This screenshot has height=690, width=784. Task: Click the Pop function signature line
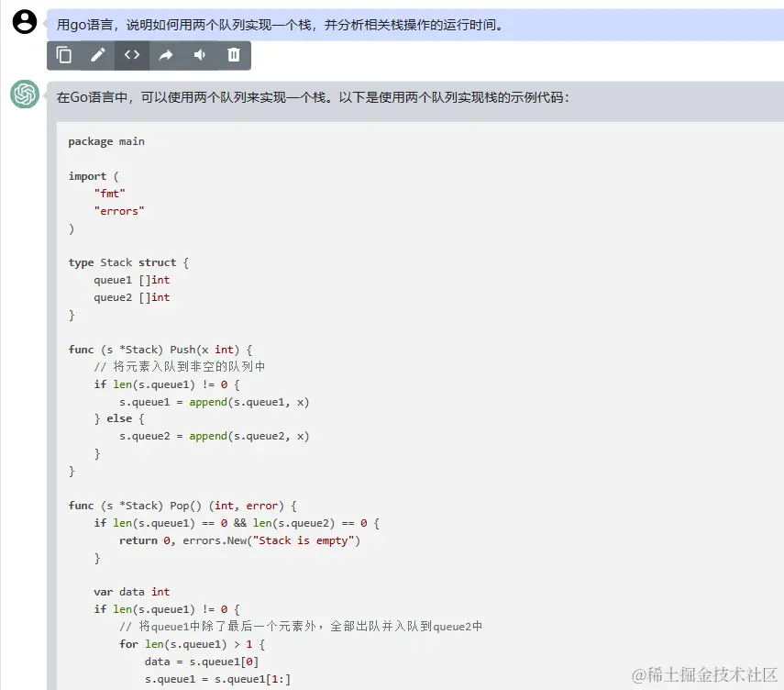click(182, 506)
